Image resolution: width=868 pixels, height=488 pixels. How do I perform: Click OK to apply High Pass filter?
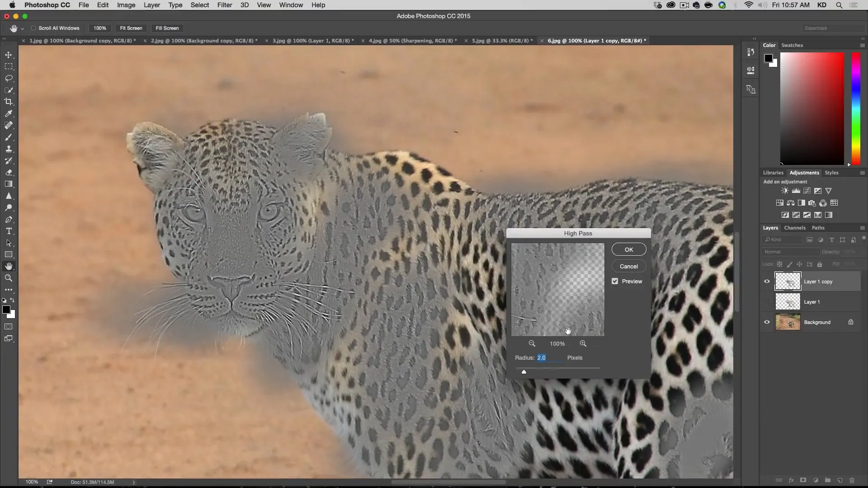628,249
